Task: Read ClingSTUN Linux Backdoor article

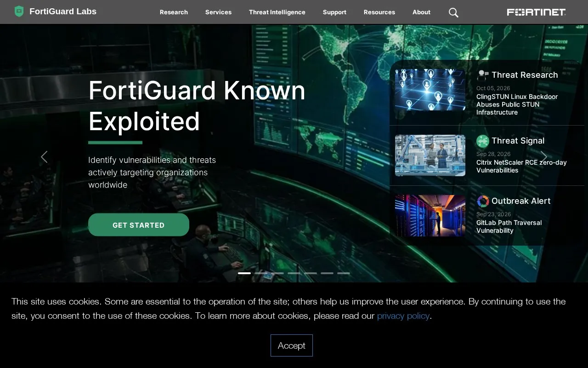Action: click(517, 104)
